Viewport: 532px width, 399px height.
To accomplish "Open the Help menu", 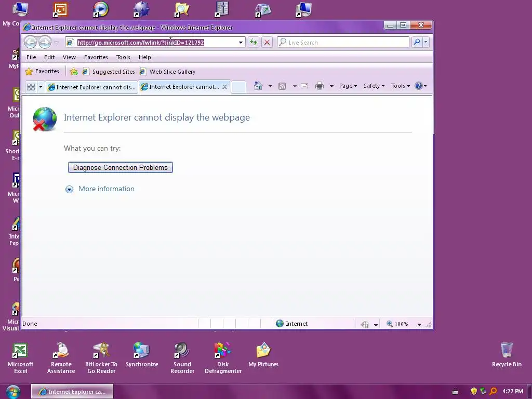I will (x=144, y=57).
